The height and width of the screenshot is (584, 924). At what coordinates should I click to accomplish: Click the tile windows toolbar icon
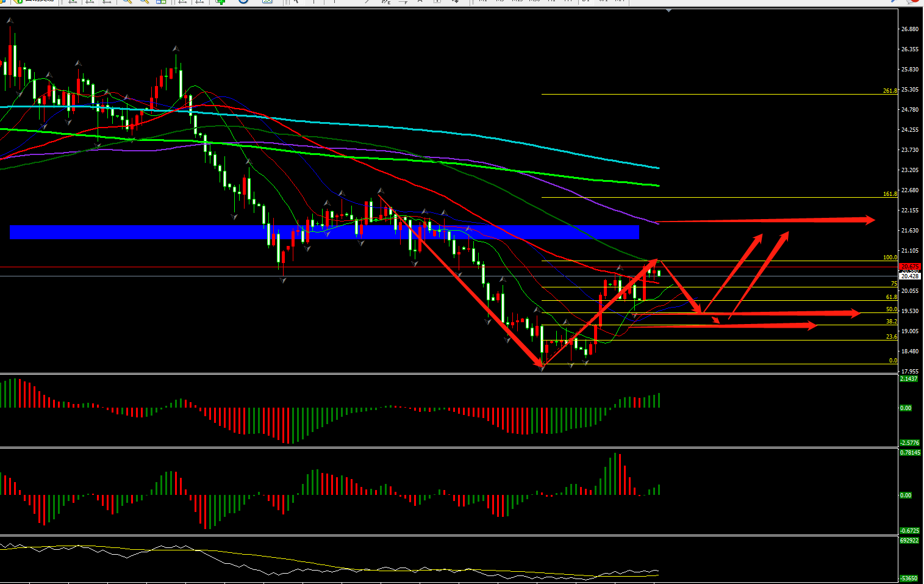162,2
